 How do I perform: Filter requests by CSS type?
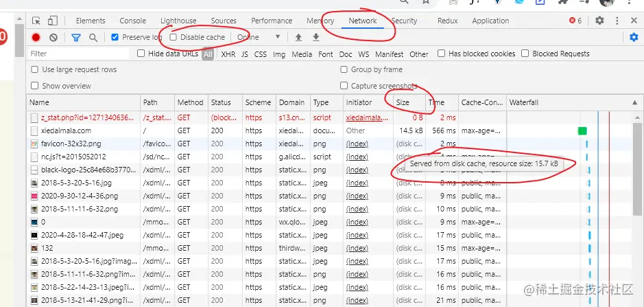point(261,54)
